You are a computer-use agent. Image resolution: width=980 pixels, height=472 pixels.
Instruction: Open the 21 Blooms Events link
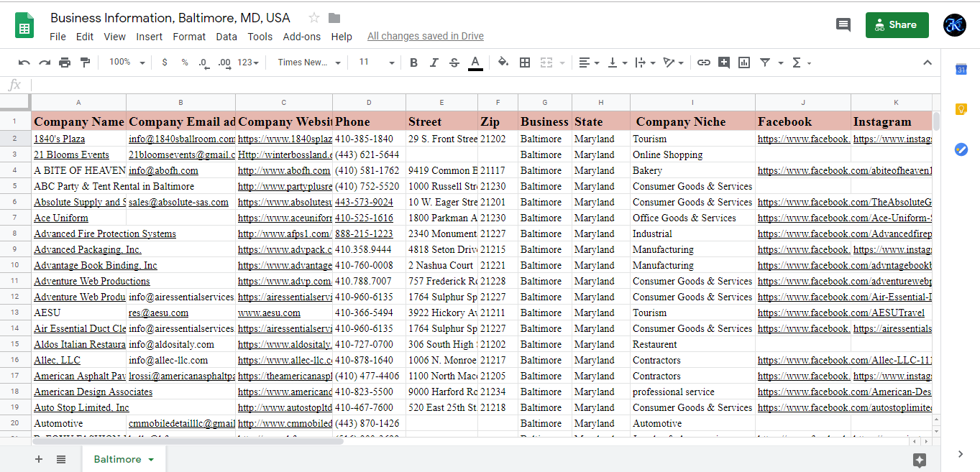coord(71,154)
